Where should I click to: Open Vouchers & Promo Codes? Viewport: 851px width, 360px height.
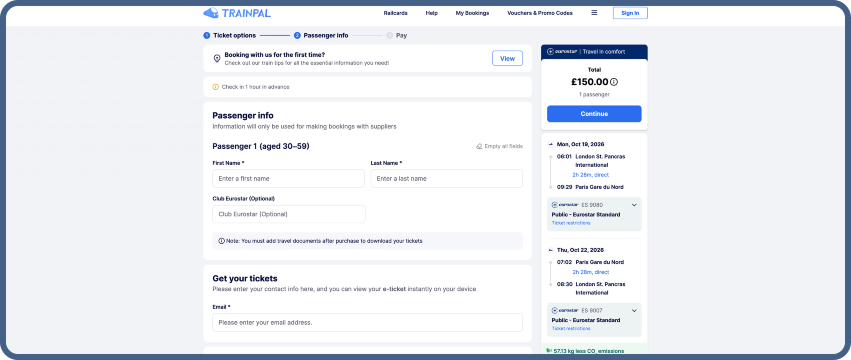point(539,13)
